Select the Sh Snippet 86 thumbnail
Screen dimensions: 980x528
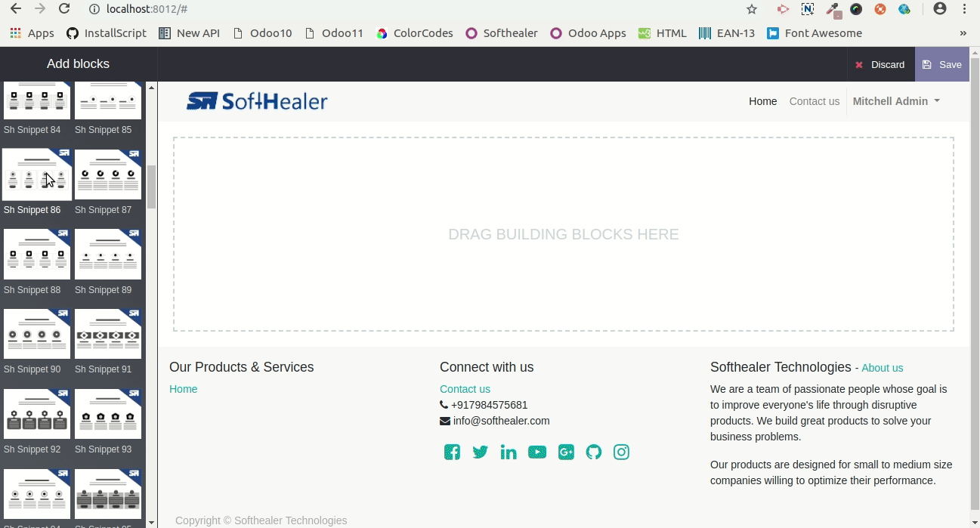click(36, 174)
